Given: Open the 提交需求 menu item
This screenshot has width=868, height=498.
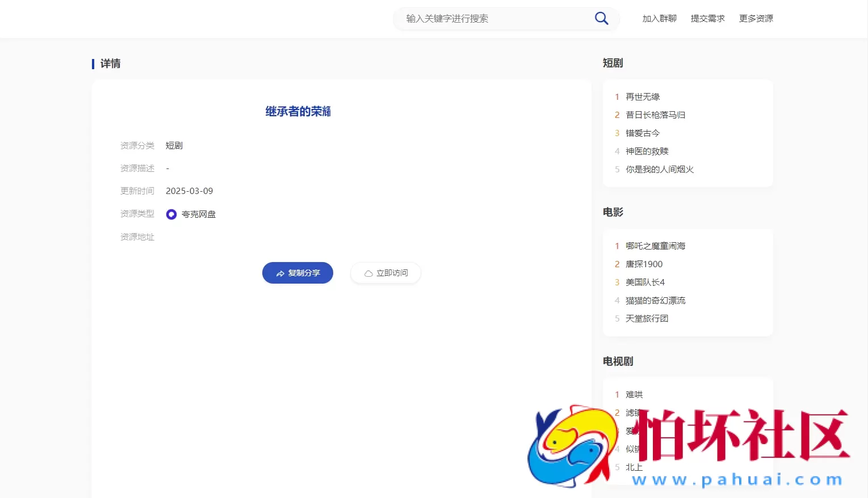Looking at the screenshot, I should point(707,18).
